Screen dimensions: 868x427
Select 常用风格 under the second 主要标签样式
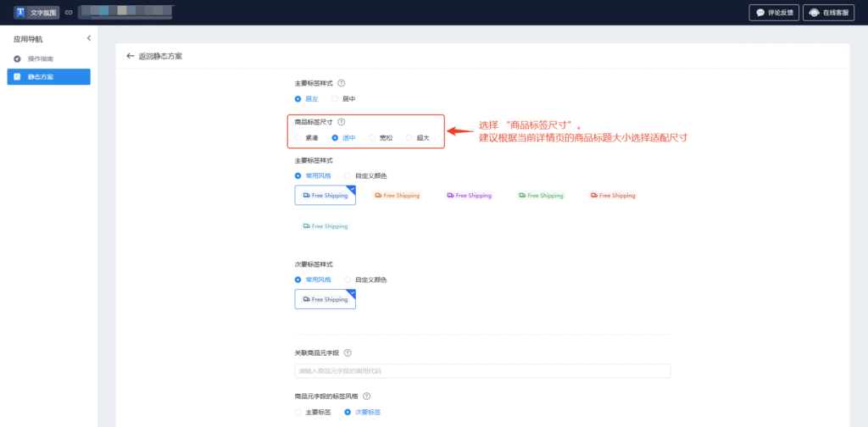[x=298, y=175]
